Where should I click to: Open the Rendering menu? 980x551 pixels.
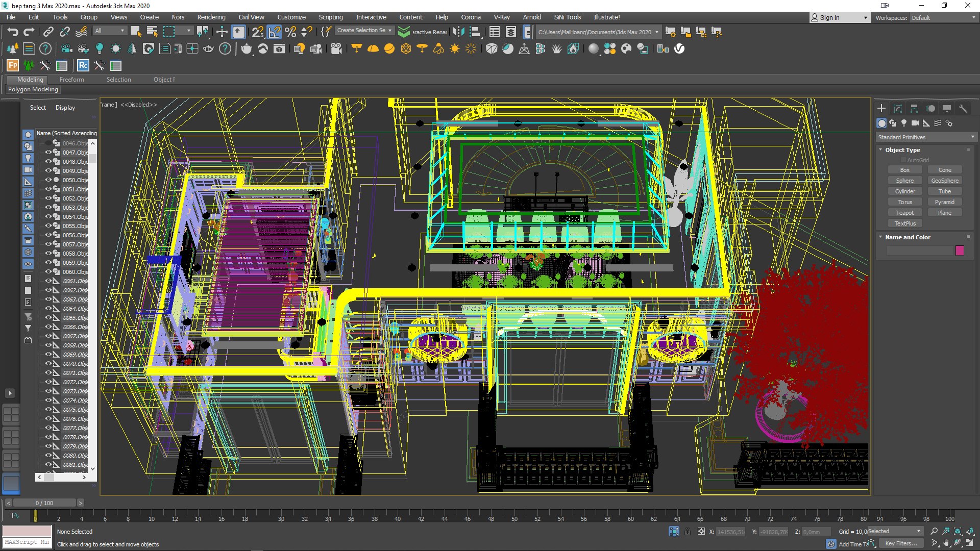click(x=211, y=17)
